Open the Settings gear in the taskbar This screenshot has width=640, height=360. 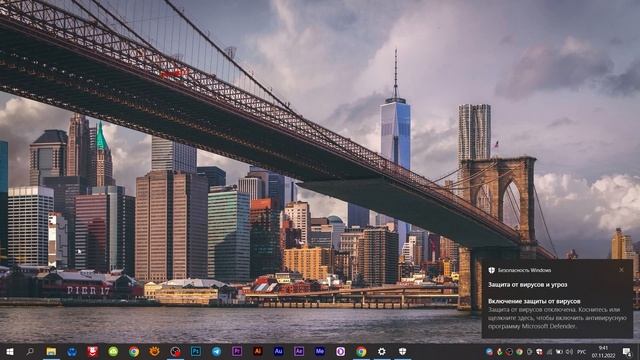click(x=382, y=351)
